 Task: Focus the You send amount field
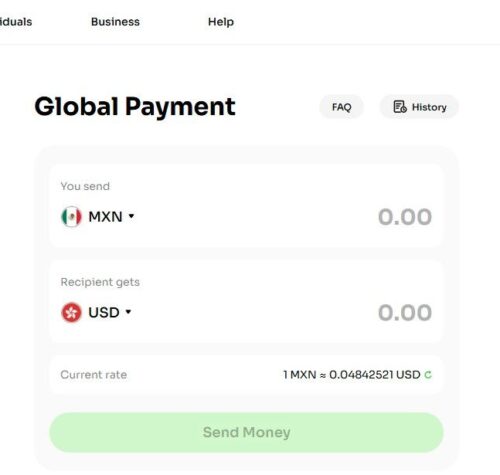click(405, 217)
